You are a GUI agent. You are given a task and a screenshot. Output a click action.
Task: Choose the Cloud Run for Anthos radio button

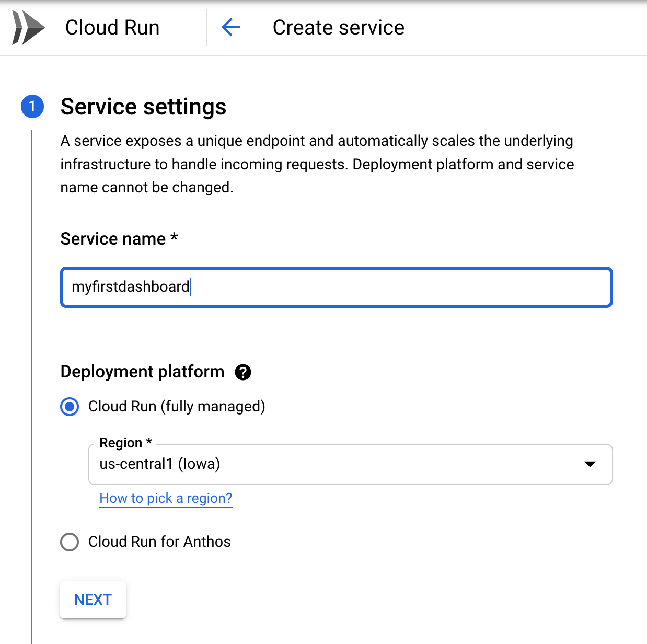point(70,542)
